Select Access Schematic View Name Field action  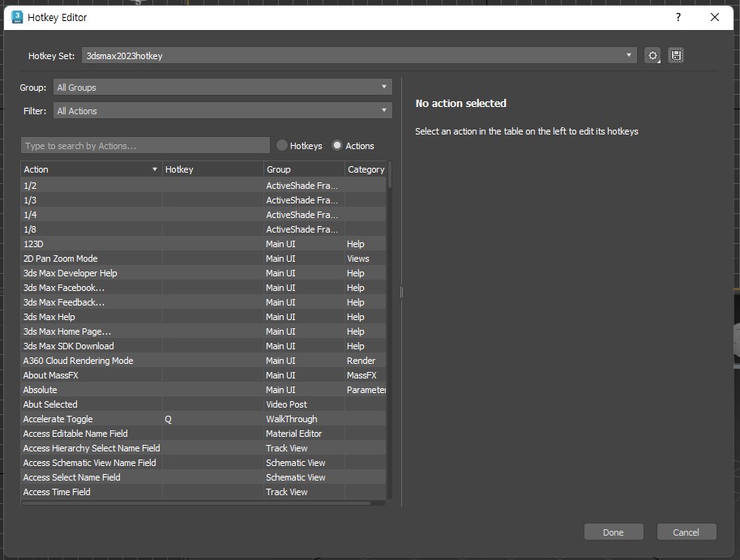pyautogui.click(x=203, y=463)
